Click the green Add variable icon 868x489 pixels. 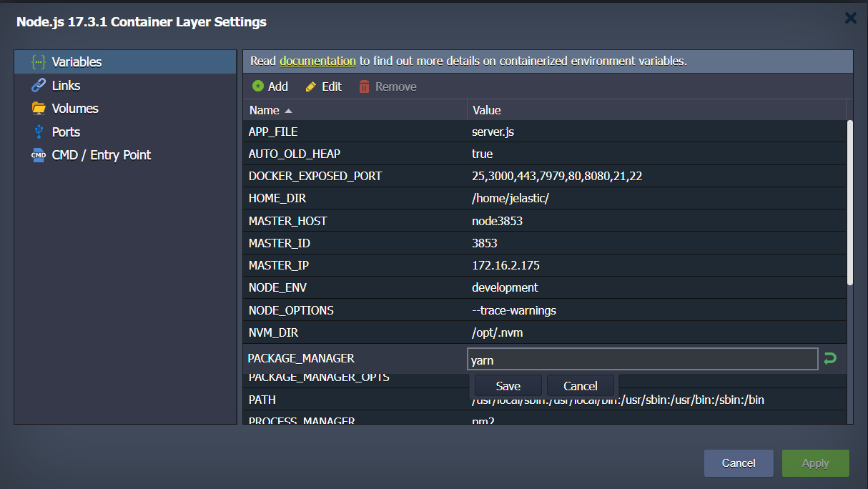pos(258,86)
